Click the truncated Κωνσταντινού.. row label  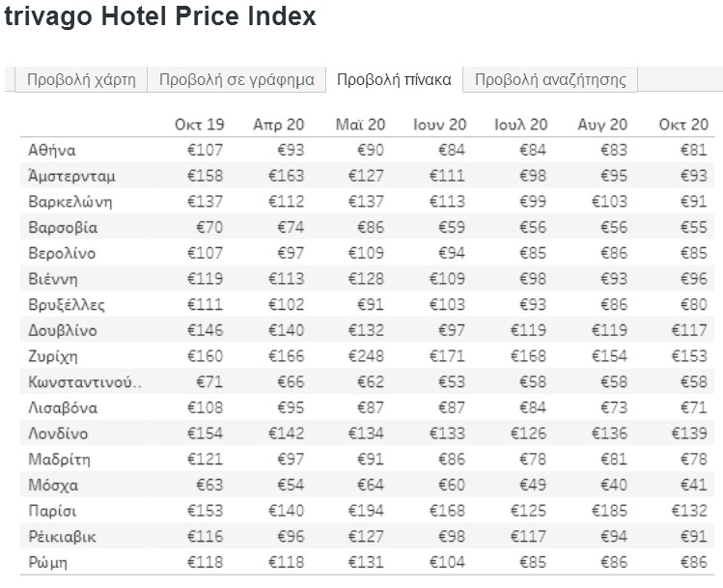point(85,382)
